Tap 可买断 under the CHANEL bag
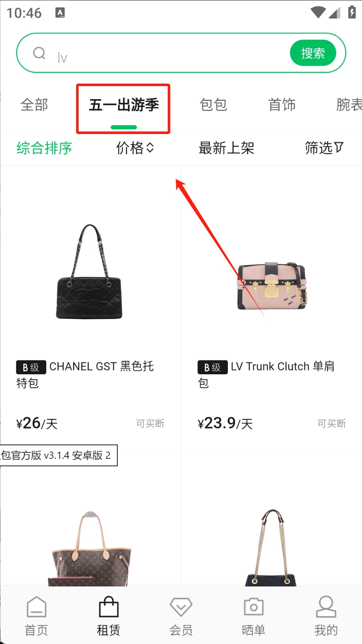Image resolution: width=362 pixels, height=644 pixels. tap(150, 423)
